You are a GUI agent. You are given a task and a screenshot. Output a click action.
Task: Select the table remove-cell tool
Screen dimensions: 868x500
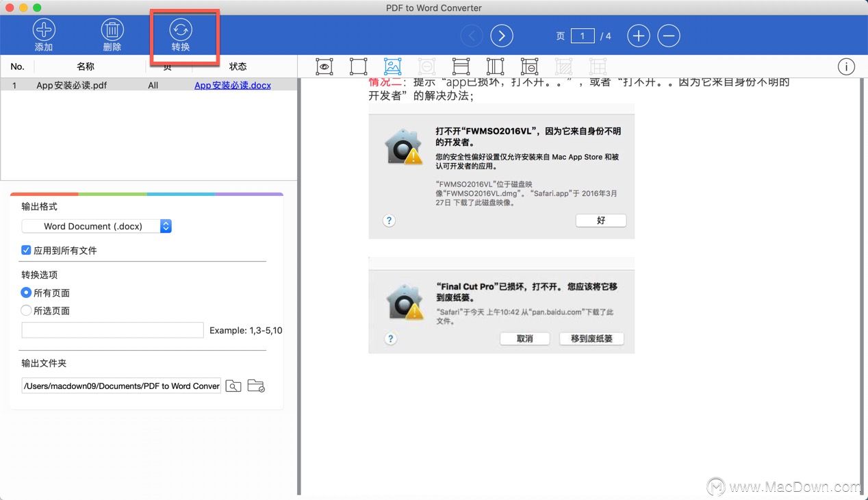[x=529, y=66]
